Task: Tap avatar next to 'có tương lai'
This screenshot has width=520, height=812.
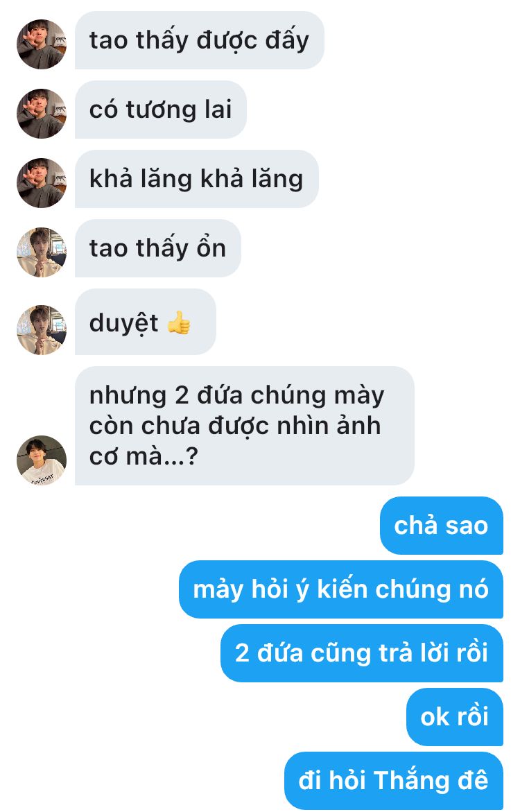Action: [42, 114]
